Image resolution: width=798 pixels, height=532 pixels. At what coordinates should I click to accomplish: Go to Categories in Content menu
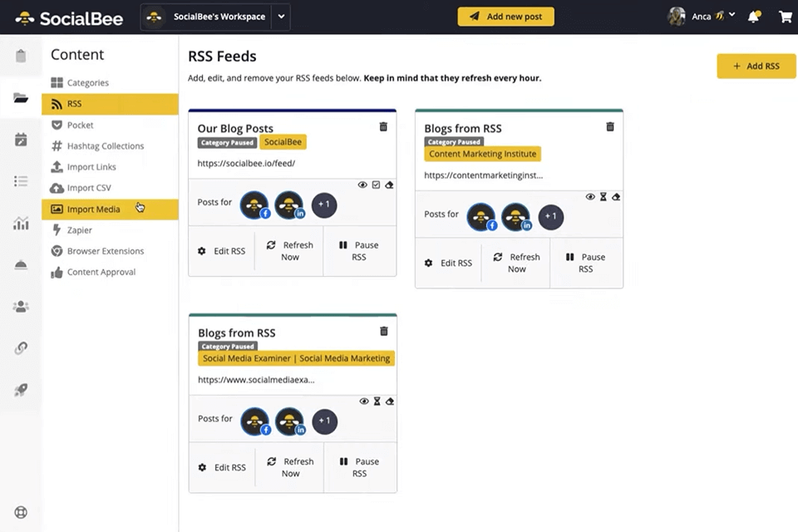[x=110, y=82]
